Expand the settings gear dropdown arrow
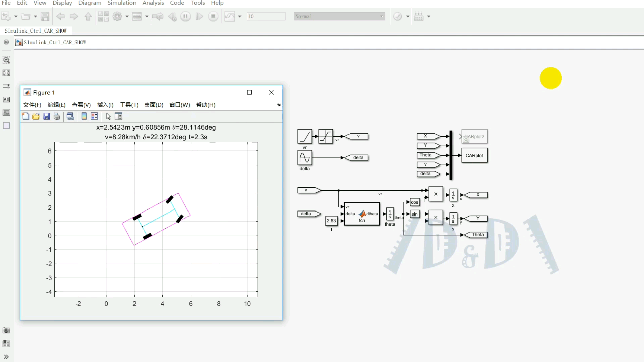 [x=127, y=16]
